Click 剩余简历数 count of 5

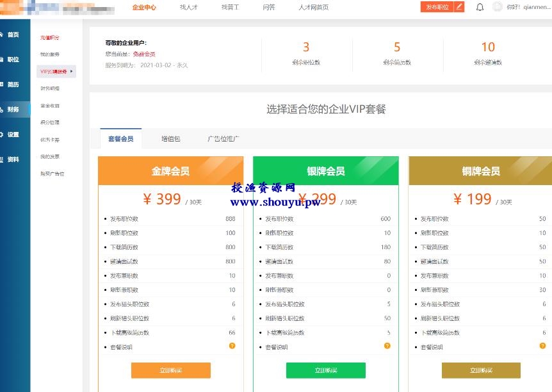pos(397,47)
